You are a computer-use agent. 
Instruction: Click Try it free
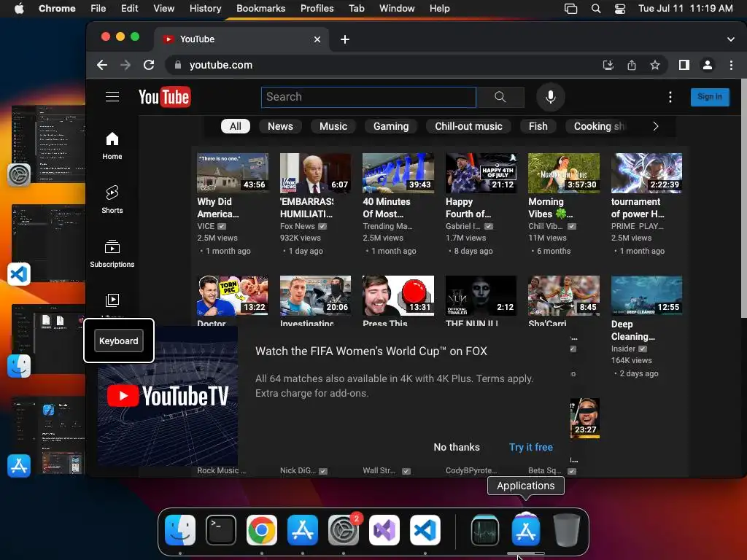click(531, 447)
